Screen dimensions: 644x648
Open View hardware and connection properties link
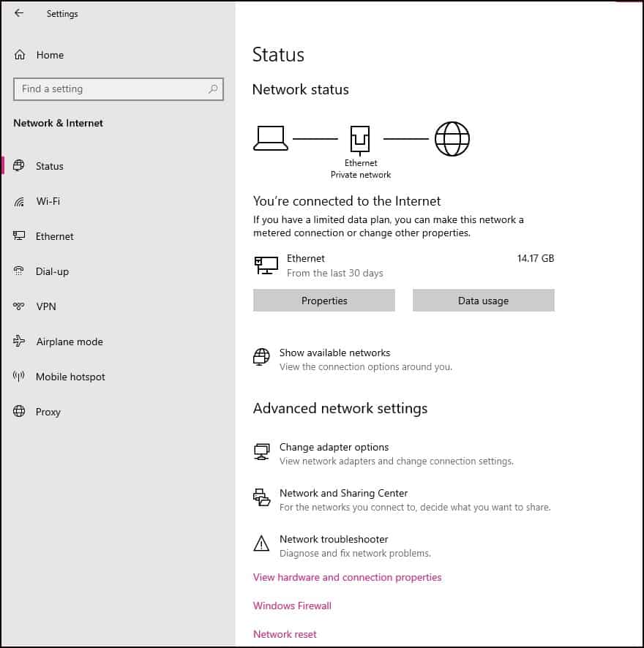[x=347, y=577]
